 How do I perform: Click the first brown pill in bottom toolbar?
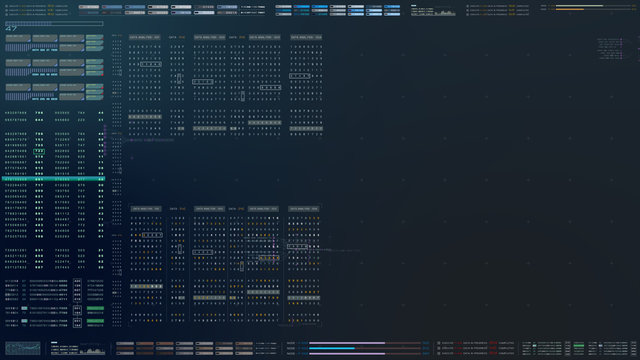coord(144,344)
